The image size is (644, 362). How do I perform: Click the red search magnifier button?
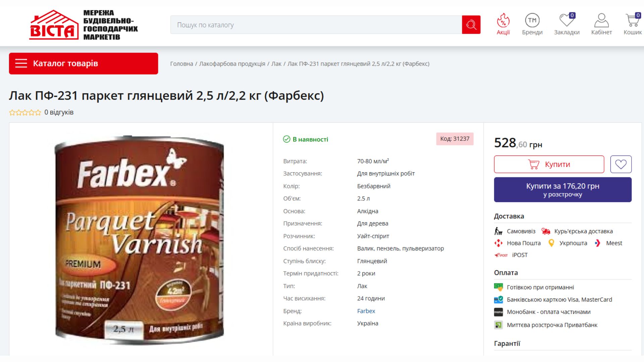click(x=471, y=24)
